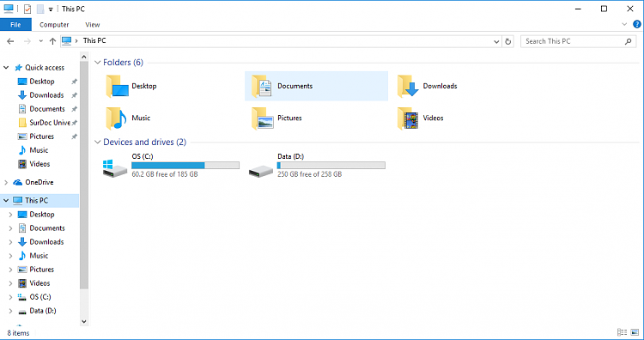Open the Computer ribbon tab
The width and height of the screenshot is (644, 340).
click(x=54, y=25)
